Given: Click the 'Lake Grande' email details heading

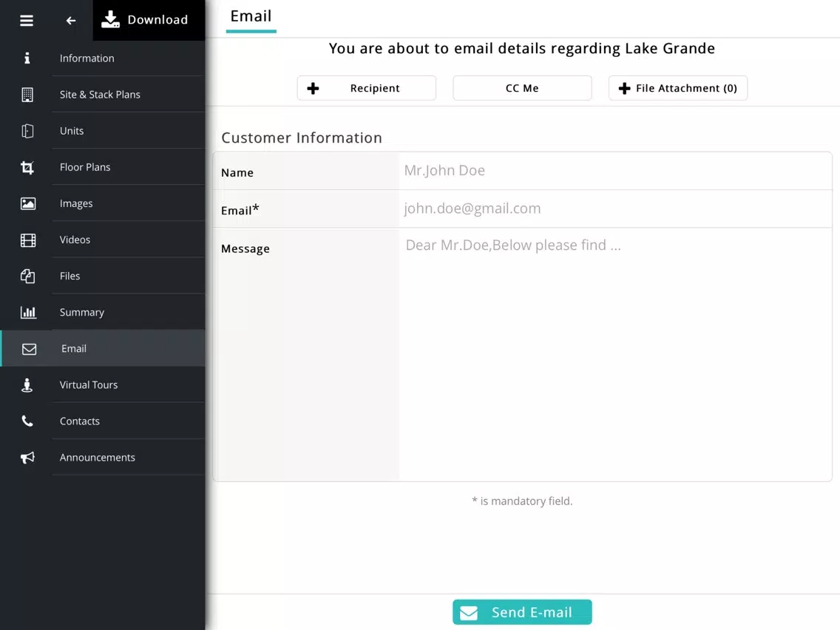Looking at the screenshot, I should [x=522, y=48].
